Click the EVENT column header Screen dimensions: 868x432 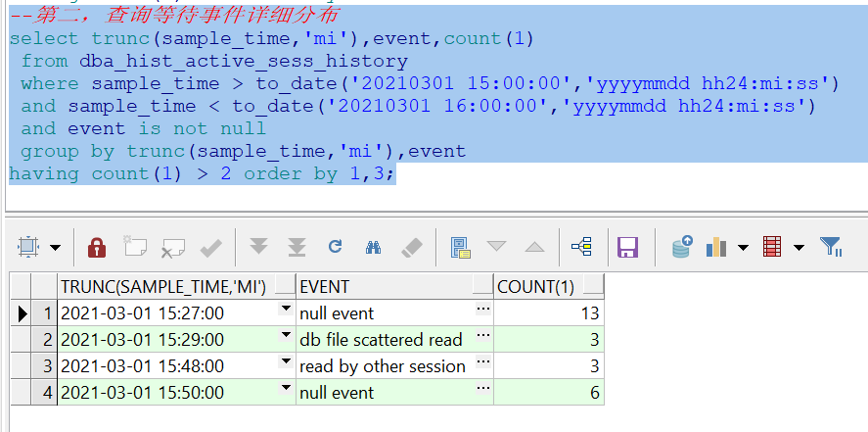pyautogui.click(x=394, y=286)
